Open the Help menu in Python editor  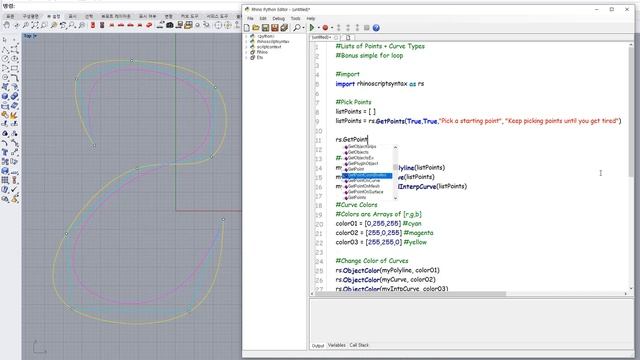click(311, 18)
